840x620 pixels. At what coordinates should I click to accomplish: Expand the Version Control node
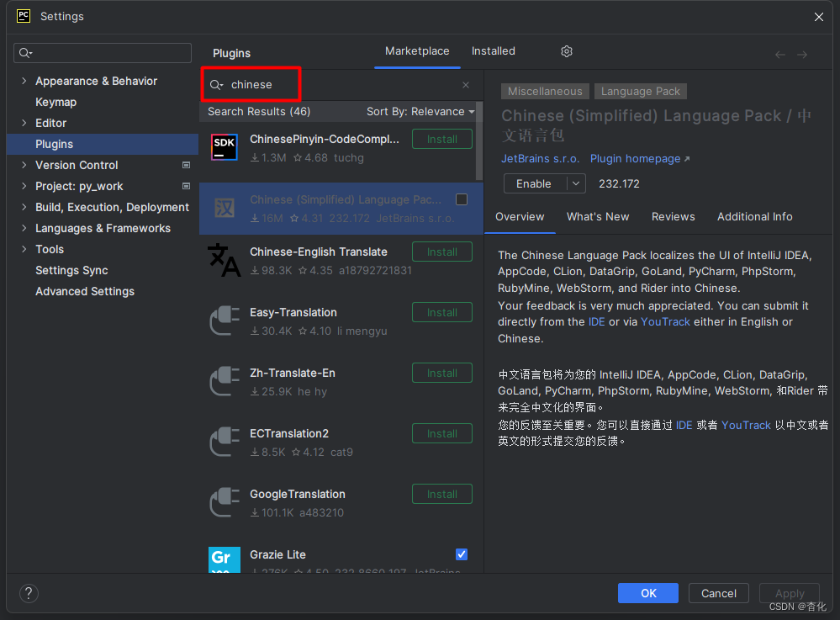pos(24,165)
